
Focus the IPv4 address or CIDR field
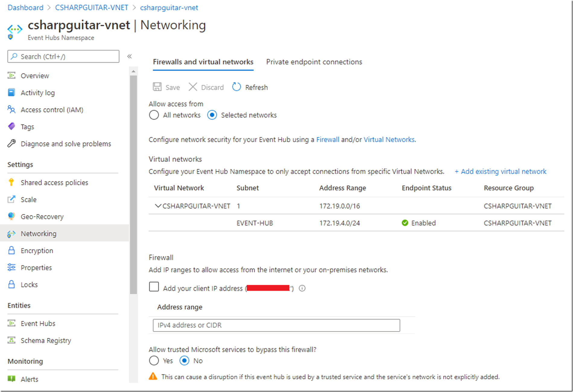click(276, 325)
